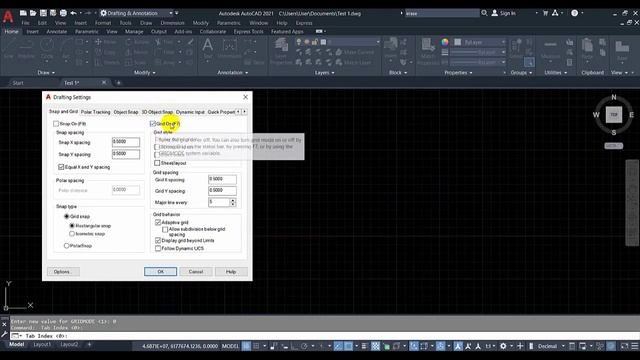The width and height of the screenshot is (640, 360).
Task: Open the Annotate ribbon tab
Action: [56, 31]
